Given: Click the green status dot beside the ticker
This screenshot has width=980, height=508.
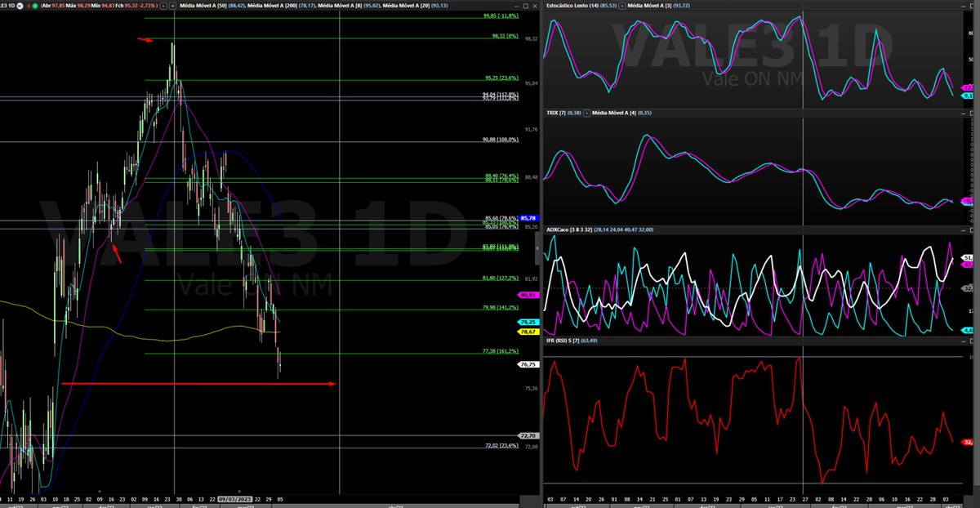Looking at the screenshot, I should (x=36, y=5).
